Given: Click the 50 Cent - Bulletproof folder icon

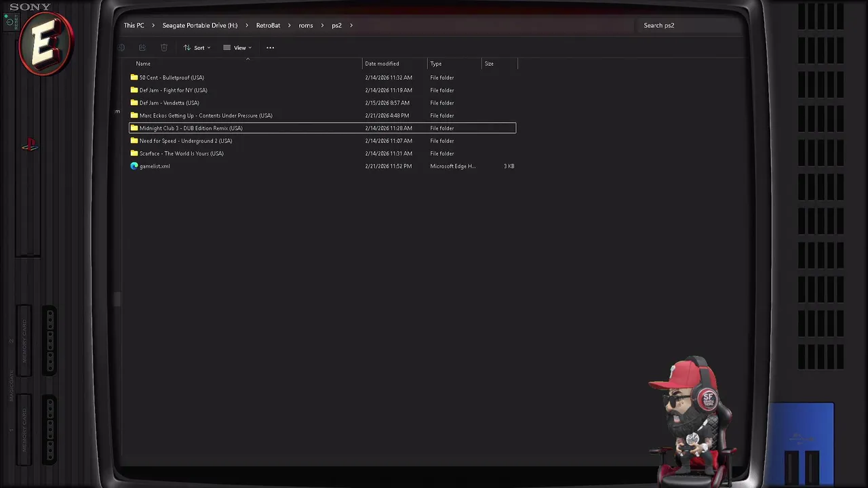Looking at the screenshot, I should [134, 77].
